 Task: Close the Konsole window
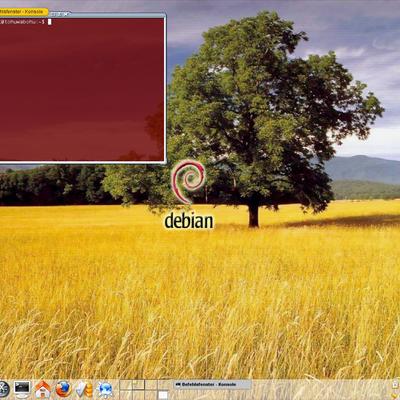coord(67,14)
